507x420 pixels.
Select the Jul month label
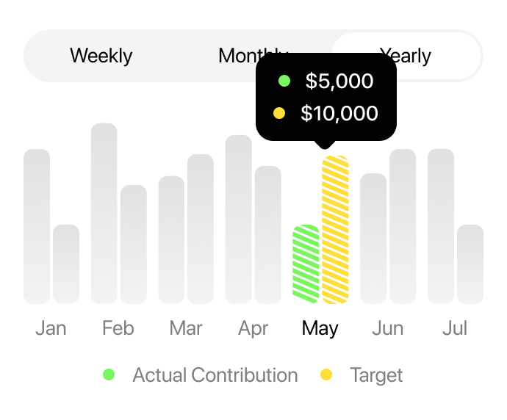[455, 328]
